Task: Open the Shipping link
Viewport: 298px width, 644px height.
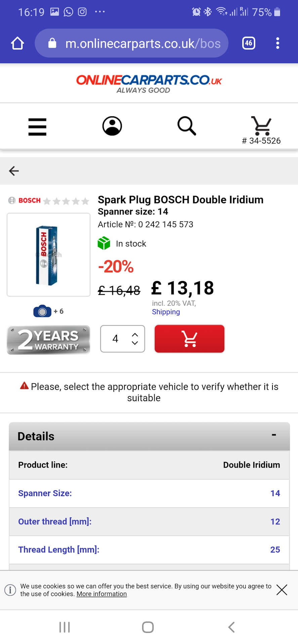Action: point(166,312)
